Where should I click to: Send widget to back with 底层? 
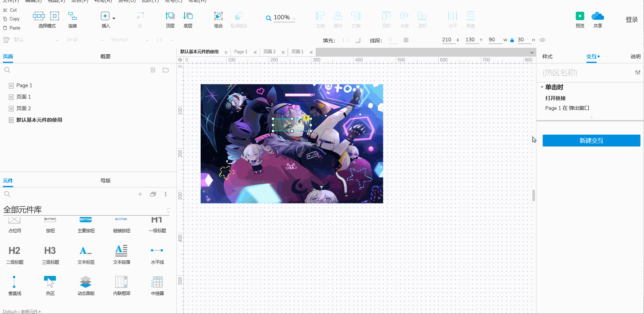(x=188, y=16)
